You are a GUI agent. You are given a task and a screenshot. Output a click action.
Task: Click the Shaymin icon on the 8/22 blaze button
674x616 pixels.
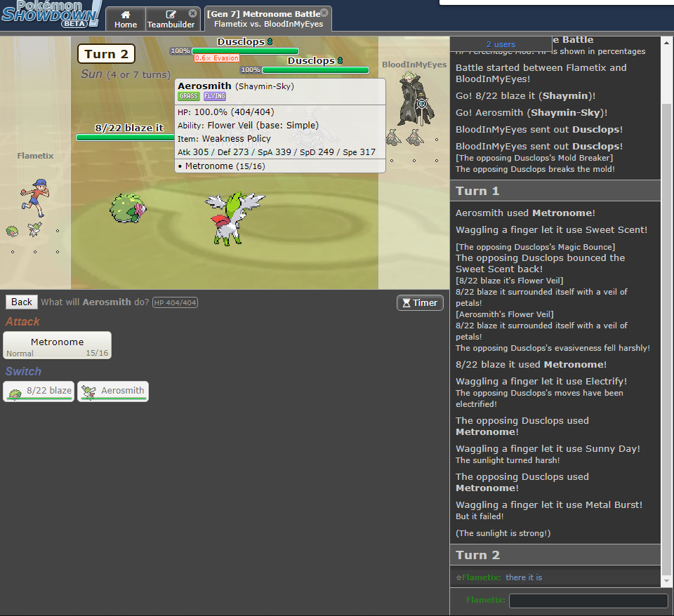tap(15, 392)
